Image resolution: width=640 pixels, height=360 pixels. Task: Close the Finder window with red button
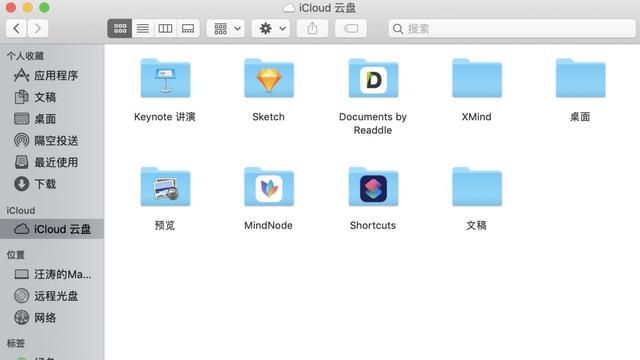[11, 7]
